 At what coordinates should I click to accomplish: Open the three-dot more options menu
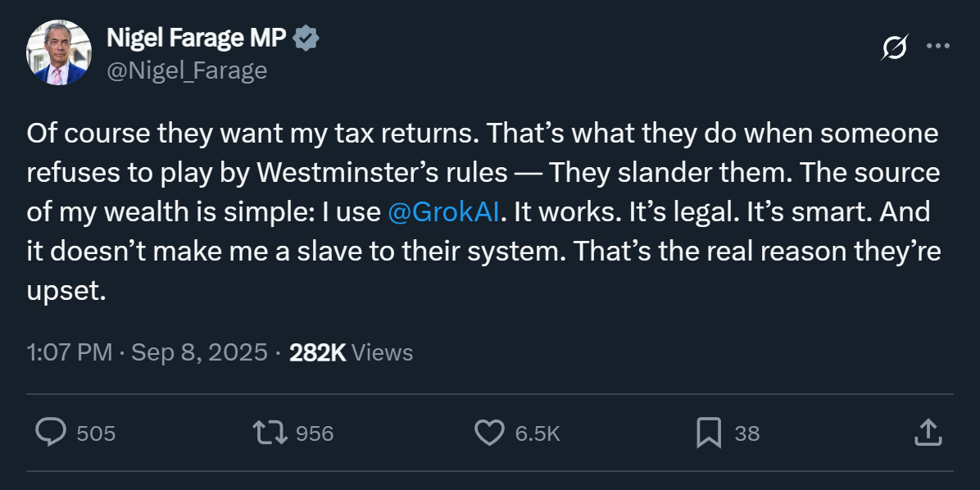(937, 47)
